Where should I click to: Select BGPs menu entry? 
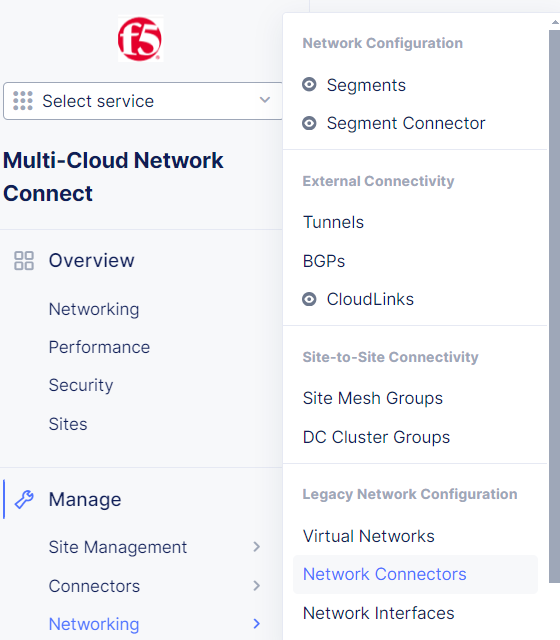pyautogui.click(x=324, y=261)
